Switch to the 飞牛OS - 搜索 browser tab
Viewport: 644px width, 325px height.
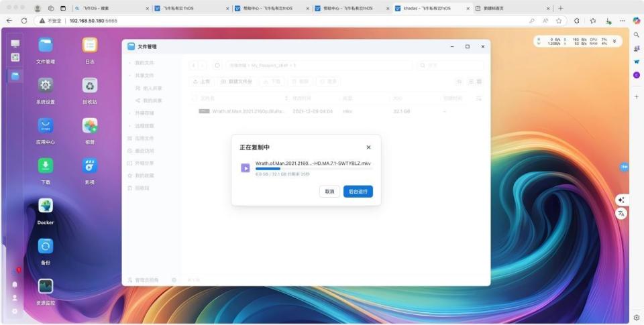pyautogui.click(x=111, y=9)
